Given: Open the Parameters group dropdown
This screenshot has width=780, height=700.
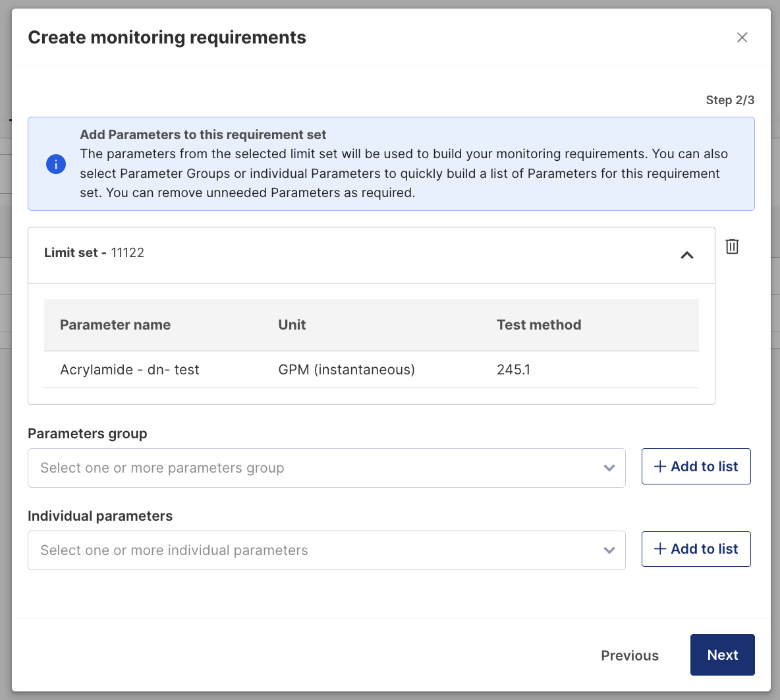Looking at the screenshot, I should [x=326, y=468].
